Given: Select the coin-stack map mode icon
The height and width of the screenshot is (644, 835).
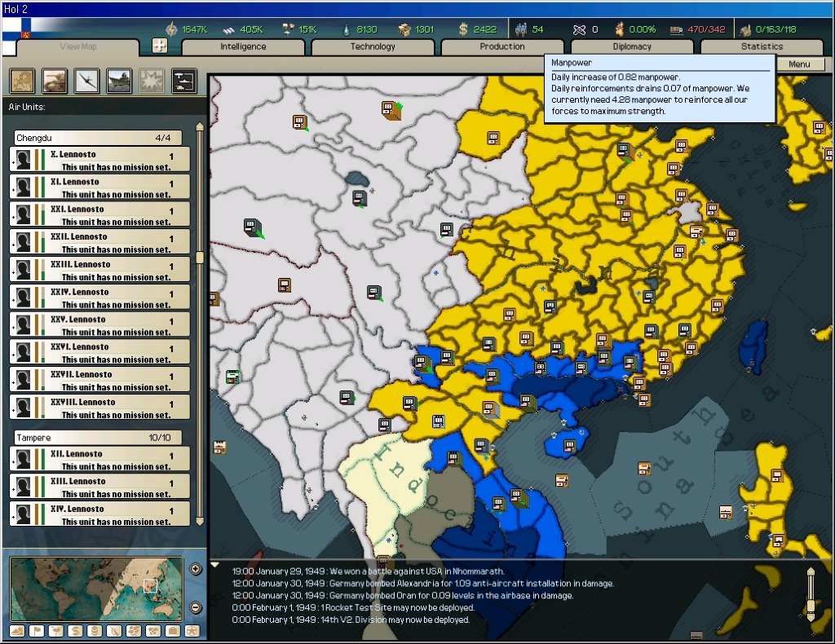Looking at the screenshot, I should [x=95, y=631].
